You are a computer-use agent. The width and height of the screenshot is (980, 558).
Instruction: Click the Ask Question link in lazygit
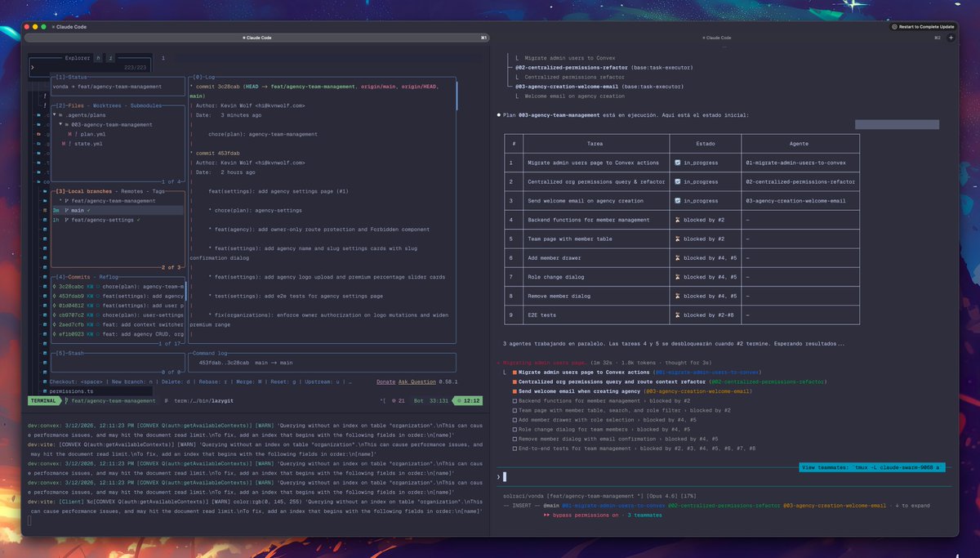pos(417,382)
